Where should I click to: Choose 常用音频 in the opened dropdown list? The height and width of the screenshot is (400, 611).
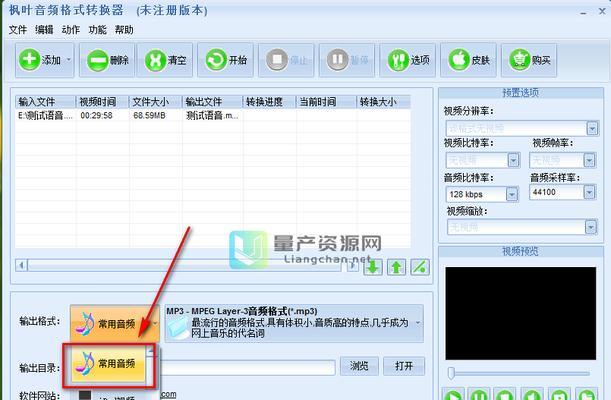tap(109, 364)
